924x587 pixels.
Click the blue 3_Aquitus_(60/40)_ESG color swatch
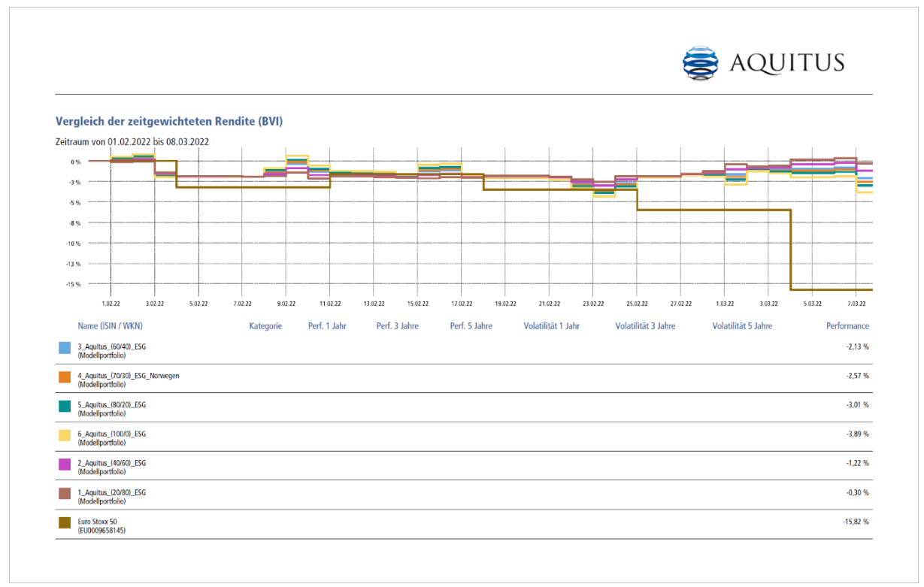pyautogui.click(x=65, y=348)
